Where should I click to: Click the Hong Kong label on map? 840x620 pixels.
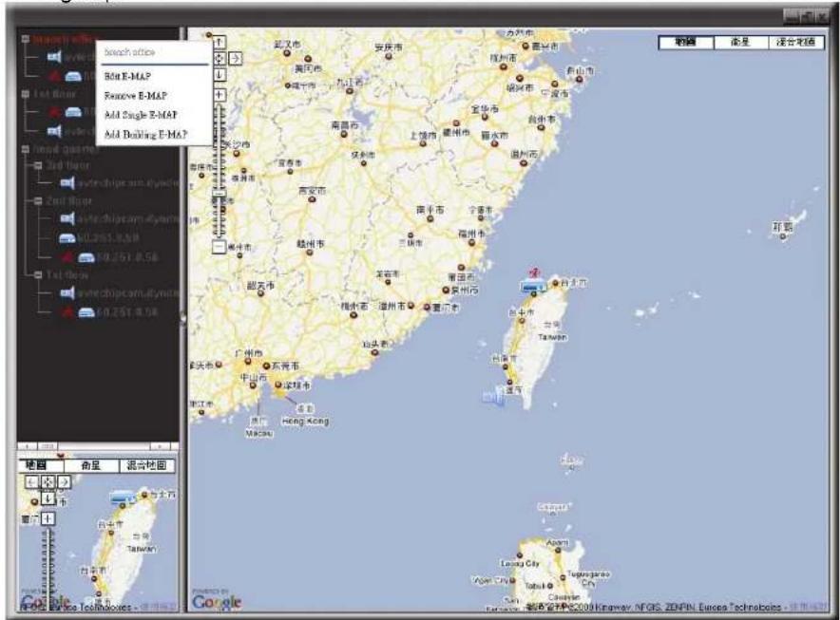click(305, 421)
